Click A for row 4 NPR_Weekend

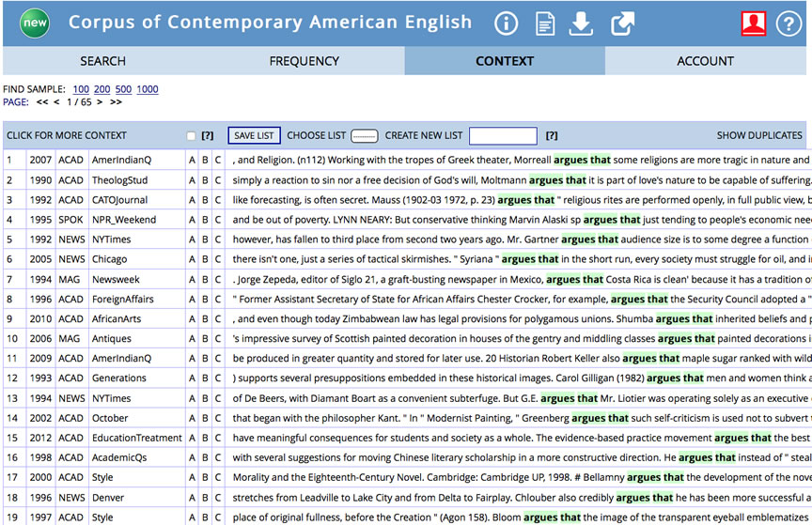pos(192,220)
